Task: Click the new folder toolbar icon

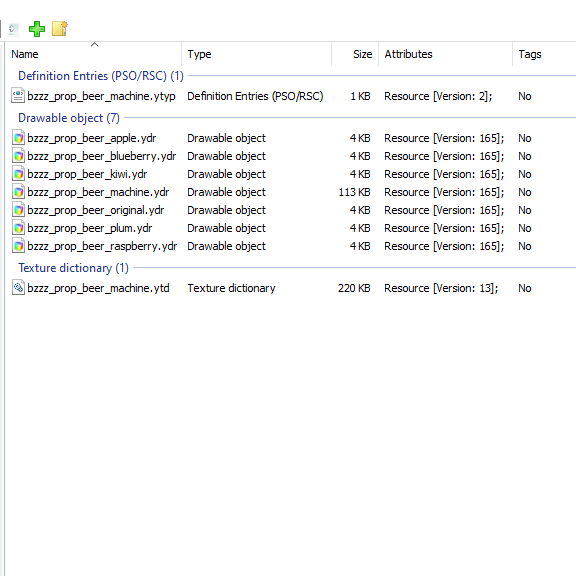Action: [60, 29]
